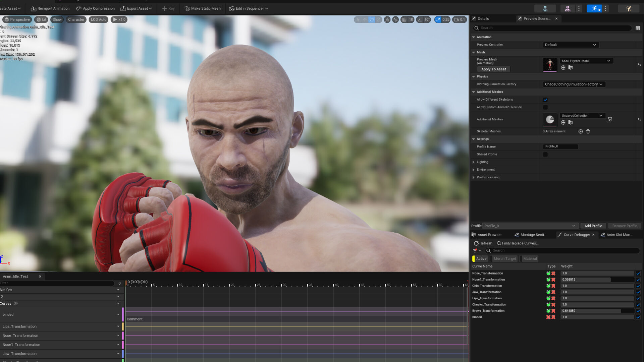This screenshot has width=644, height=362.
Task: Toggle the grid snapping icon
Action: (x=405, y=19)
